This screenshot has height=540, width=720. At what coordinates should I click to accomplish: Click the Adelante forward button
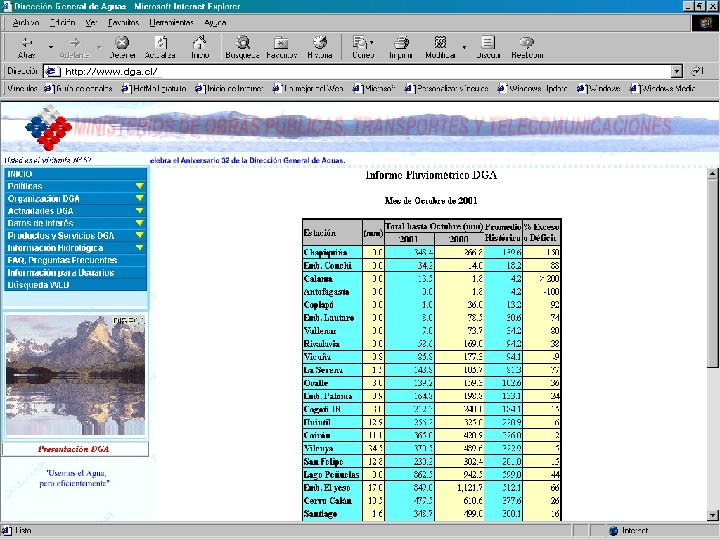[x=74, y=47]
